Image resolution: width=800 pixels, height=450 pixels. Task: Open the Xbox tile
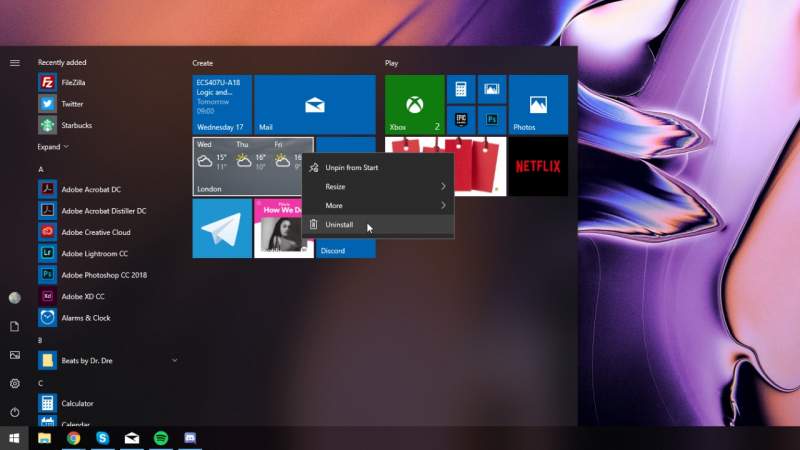pos(415,105)
